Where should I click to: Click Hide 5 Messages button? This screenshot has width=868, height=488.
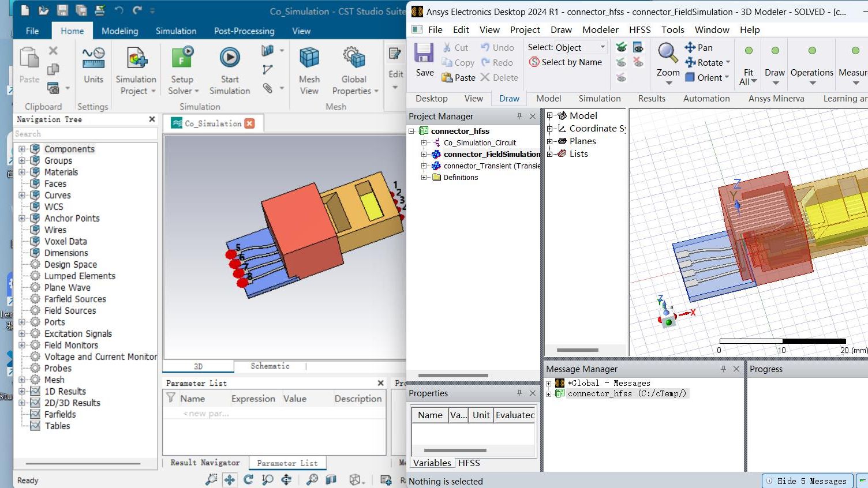(x=806, y=481)
